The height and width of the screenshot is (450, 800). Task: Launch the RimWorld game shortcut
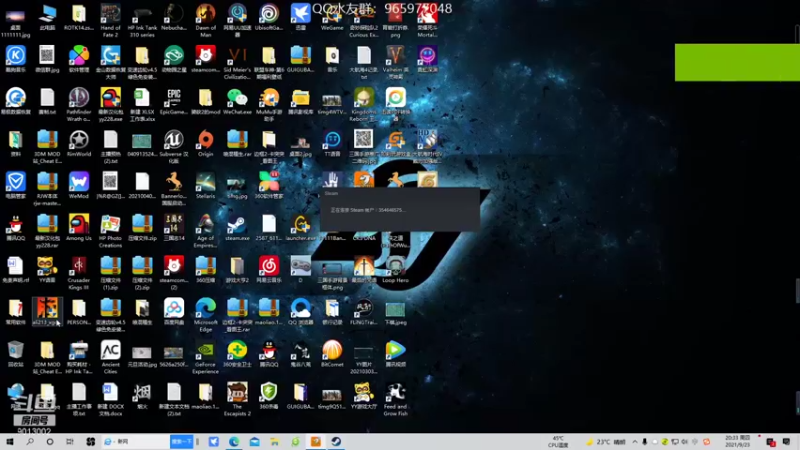click(79, 144)
